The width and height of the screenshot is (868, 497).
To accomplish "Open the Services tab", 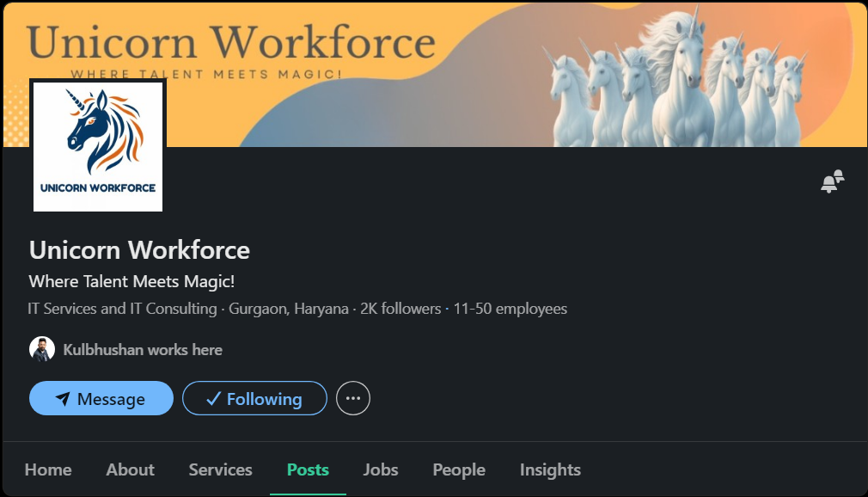I will pos(220,469).
